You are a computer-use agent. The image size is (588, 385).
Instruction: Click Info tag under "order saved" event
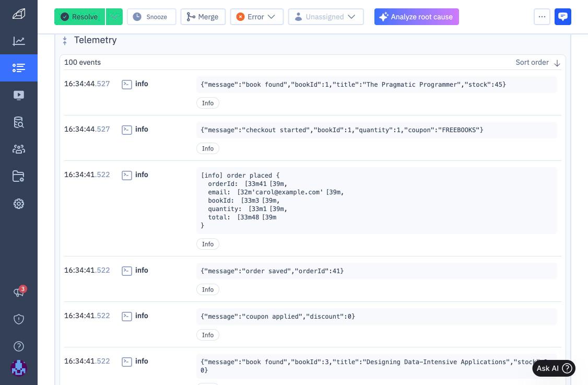point(208,290)
